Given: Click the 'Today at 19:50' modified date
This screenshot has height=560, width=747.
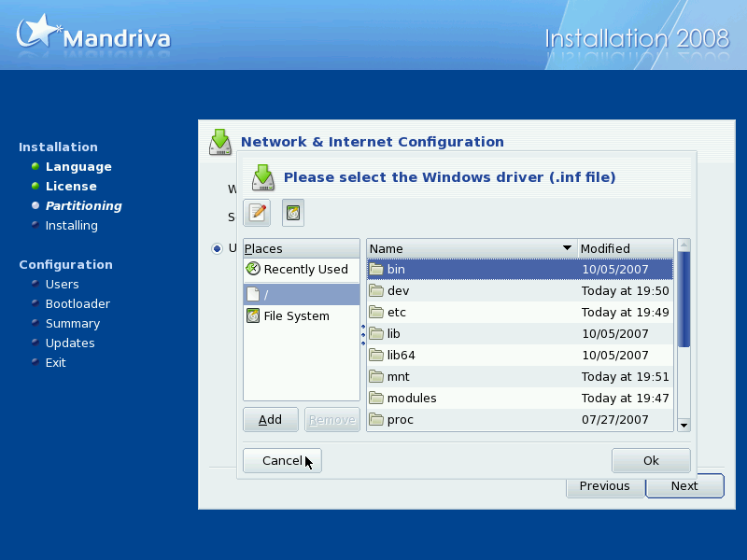Looking at the screenshot, I should point(625,290).
